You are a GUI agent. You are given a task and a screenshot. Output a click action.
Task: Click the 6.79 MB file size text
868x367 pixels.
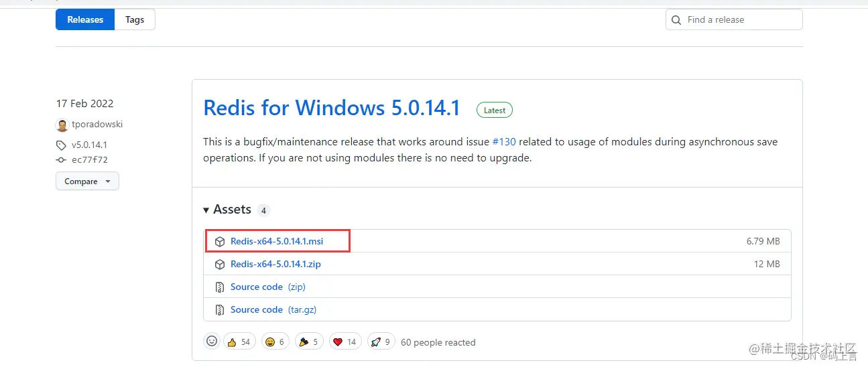(763, 241)
